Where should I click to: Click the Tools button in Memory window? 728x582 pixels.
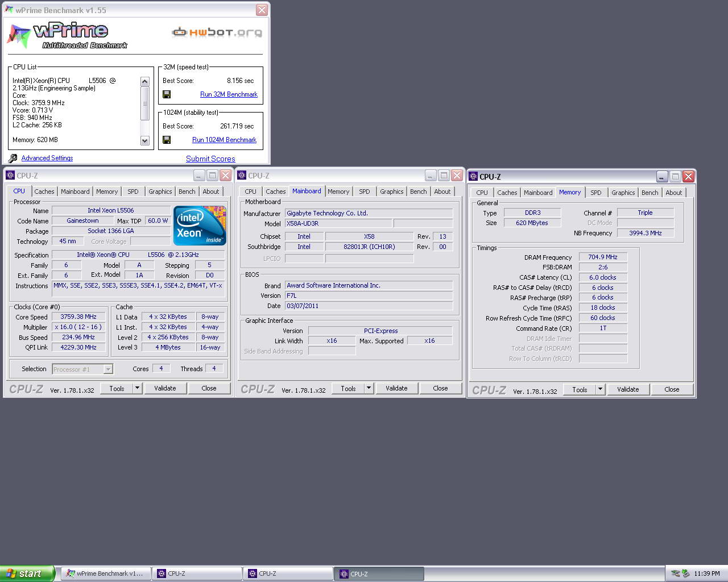point(580,389)
